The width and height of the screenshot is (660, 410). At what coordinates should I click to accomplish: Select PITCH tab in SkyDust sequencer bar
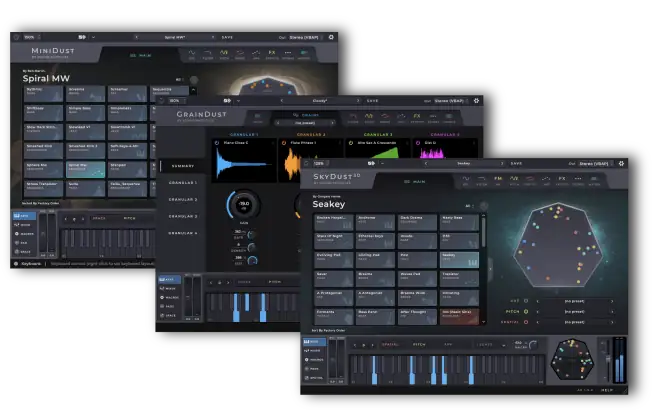pos(419,345)
